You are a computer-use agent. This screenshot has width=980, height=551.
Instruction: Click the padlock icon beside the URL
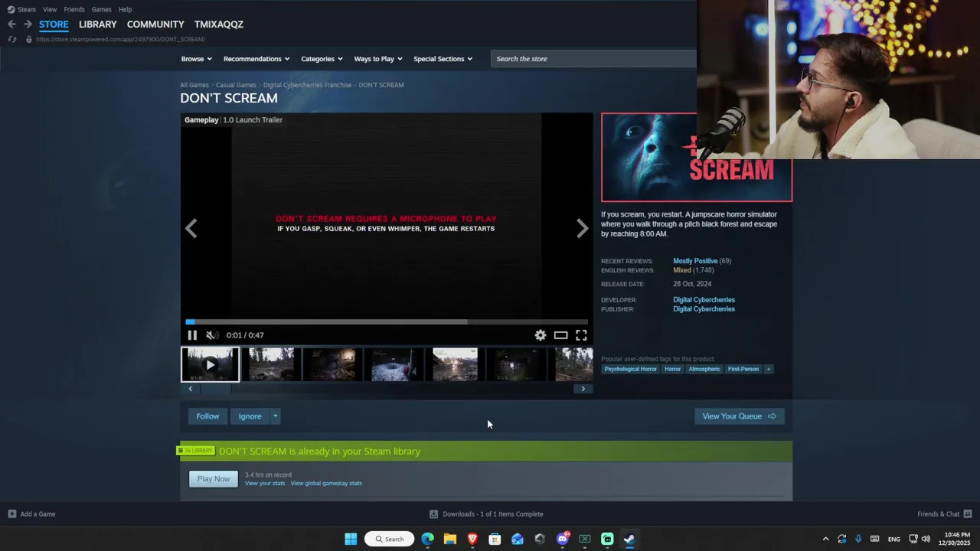click(x=29, y=39)
